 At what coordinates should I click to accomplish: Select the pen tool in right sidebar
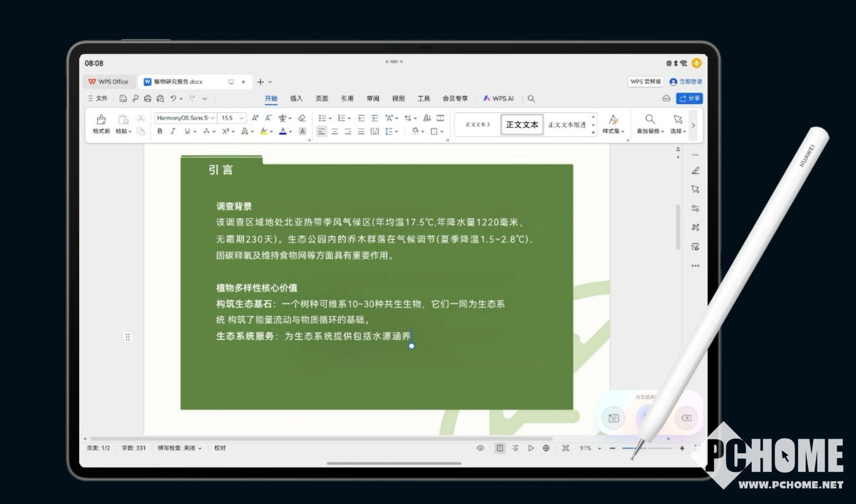[695, 171]
